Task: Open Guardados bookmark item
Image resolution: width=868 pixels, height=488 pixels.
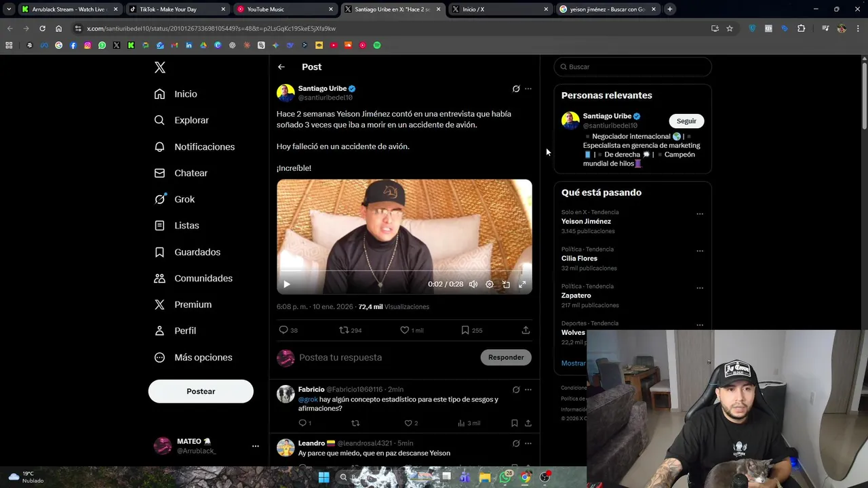Action: (188, 252)
